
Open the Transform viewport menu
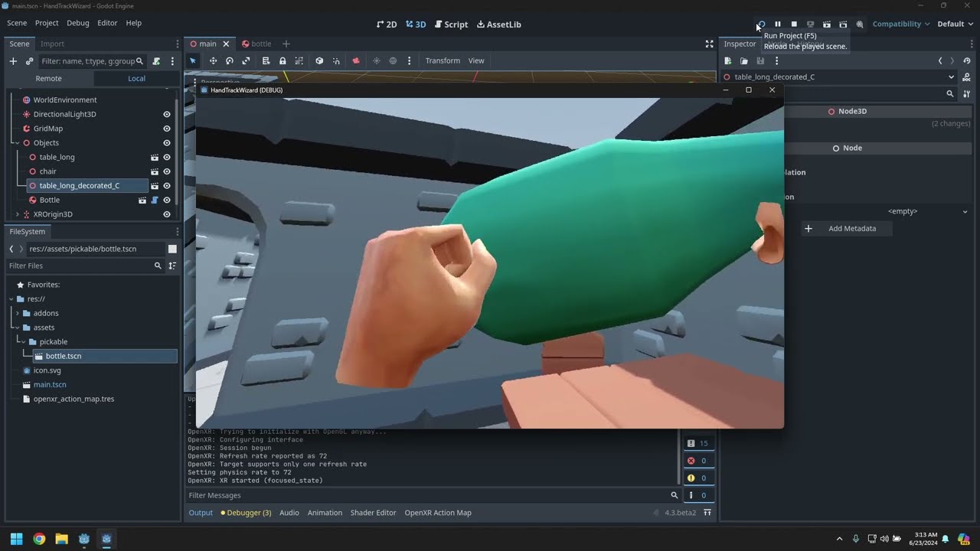tap(443, 60)
